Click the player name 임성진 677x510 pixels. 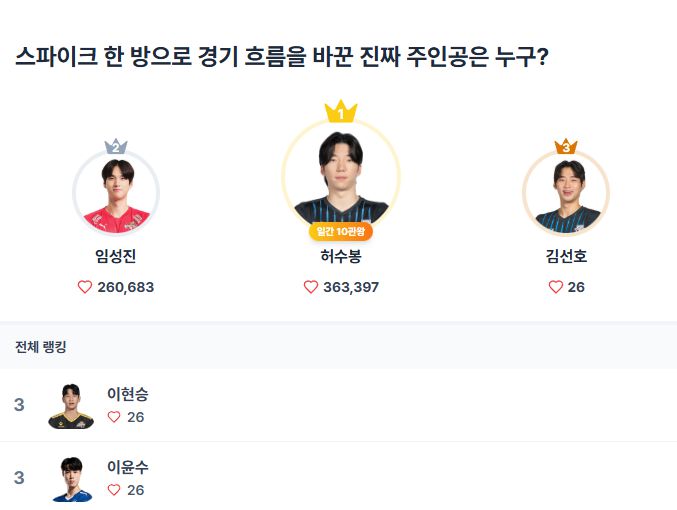pos(116,257)
